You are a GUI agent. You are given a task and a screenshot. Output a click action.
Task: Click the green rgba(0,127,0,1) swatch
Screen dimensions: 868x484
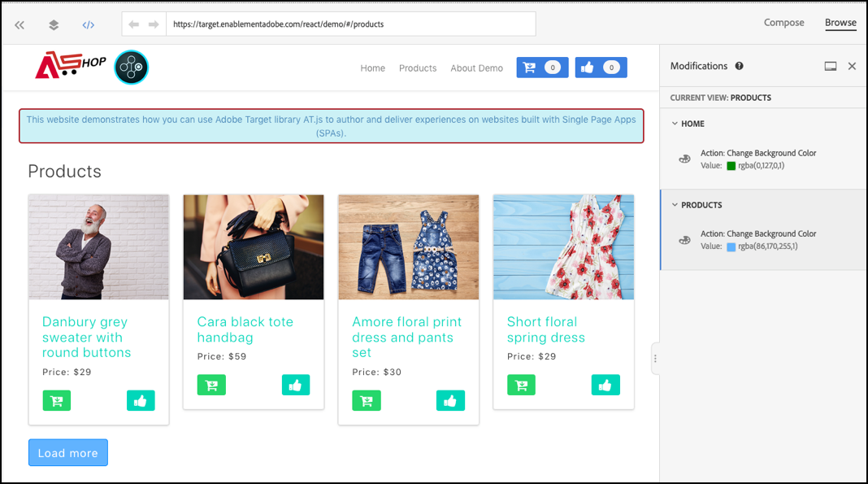coord(731,166)
